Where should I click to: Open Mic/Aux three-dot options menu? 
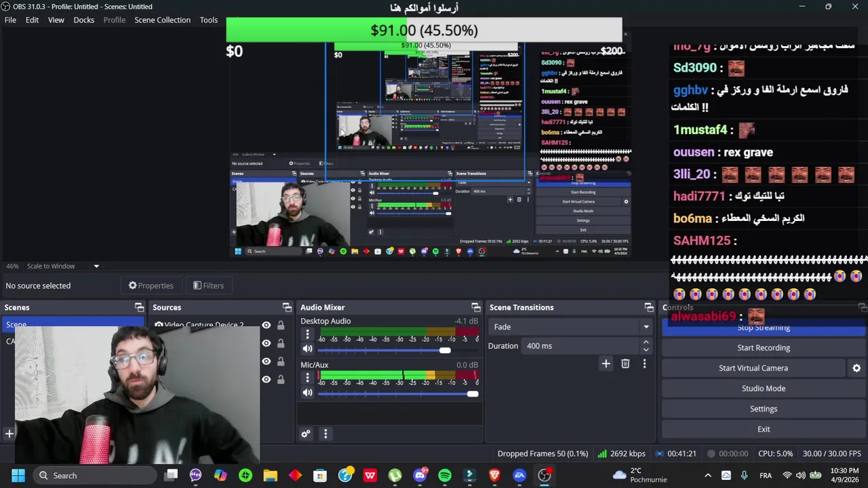pos(308,378)
